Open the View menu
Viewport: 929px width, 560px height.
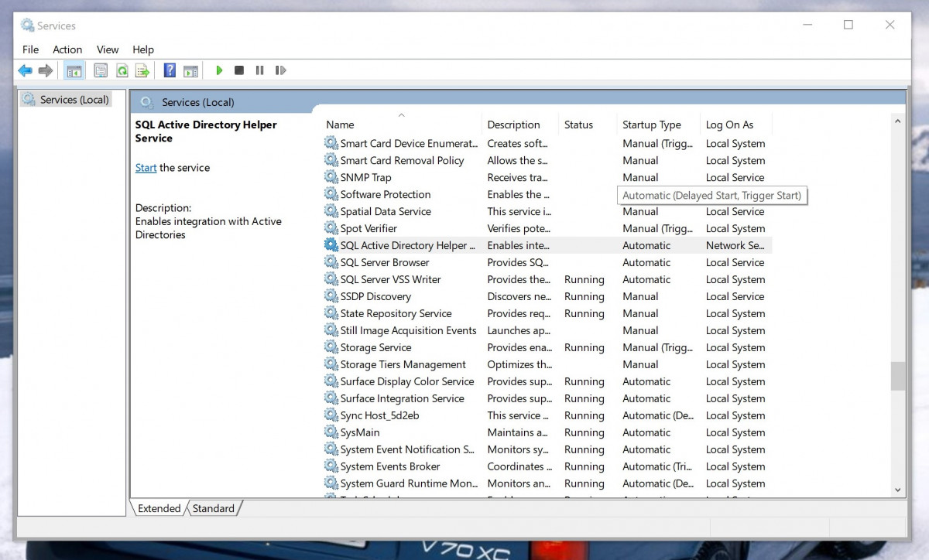click(108, 50)
